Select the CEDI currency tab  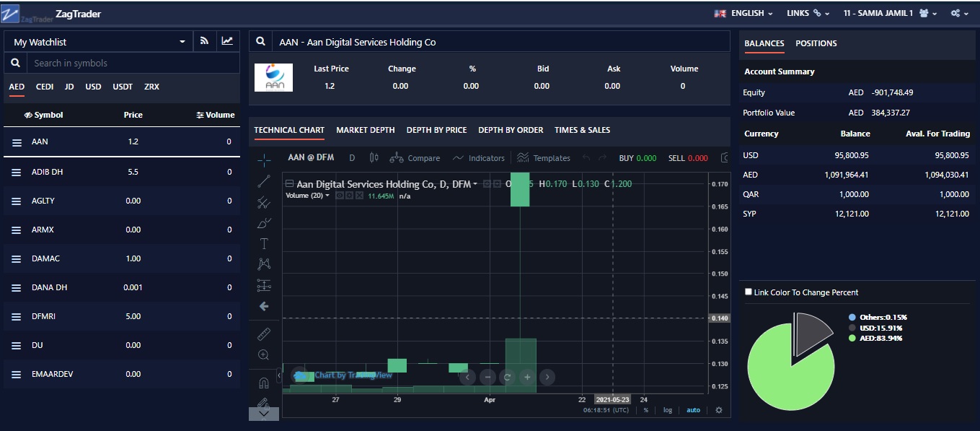tap(45, 87)
